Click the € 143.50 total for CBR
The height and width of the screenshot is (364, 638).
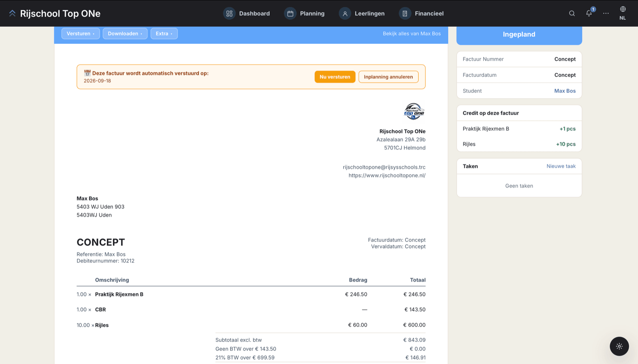(x=415, y=309)
